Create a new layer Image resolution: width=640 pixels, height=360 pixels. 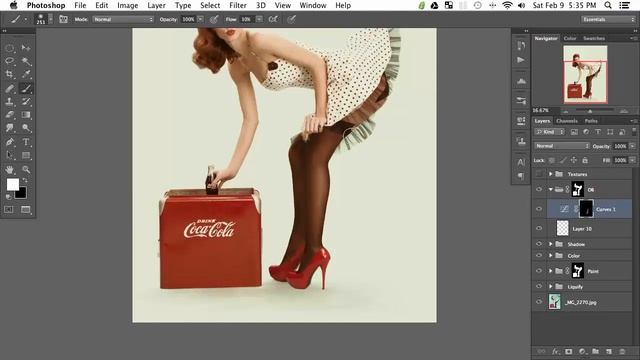pos(609,351)
